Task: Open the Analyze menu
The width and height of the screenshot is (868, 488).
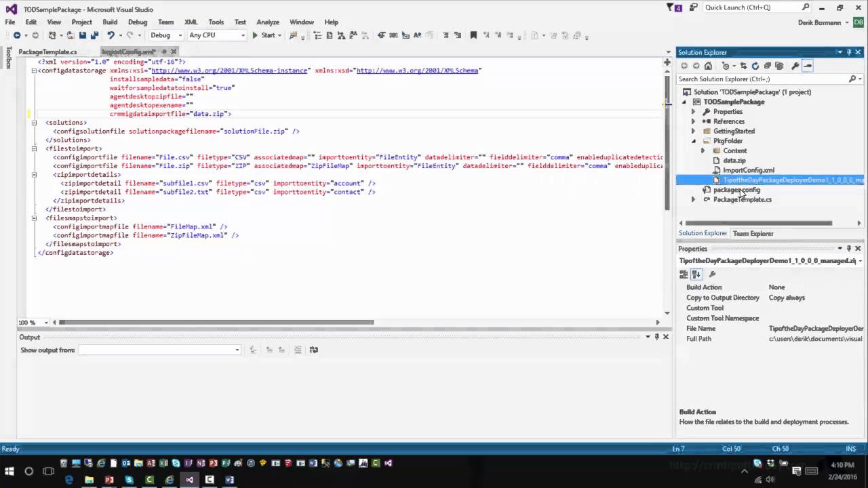Action: tap(268, 22)
